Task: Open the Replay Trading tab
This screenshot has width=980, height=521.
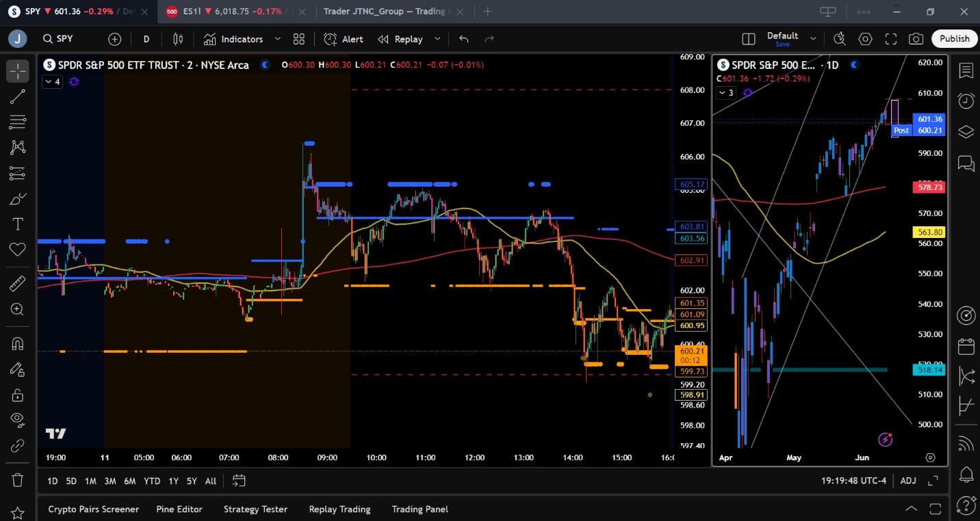Action: 339,509
